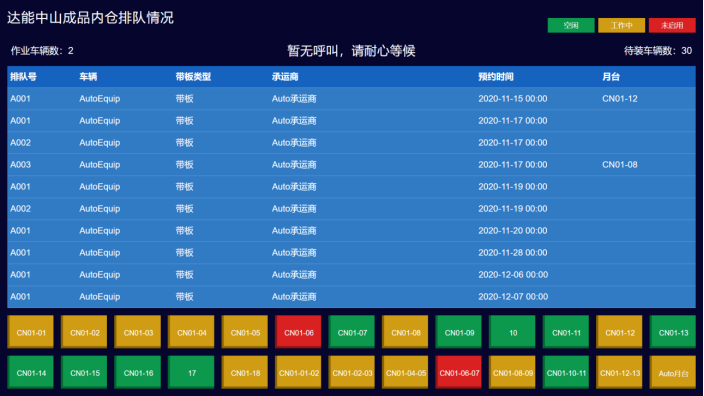Click the 暂无呼叫 waiting message

pyautogui.click(x=351, y=51)
